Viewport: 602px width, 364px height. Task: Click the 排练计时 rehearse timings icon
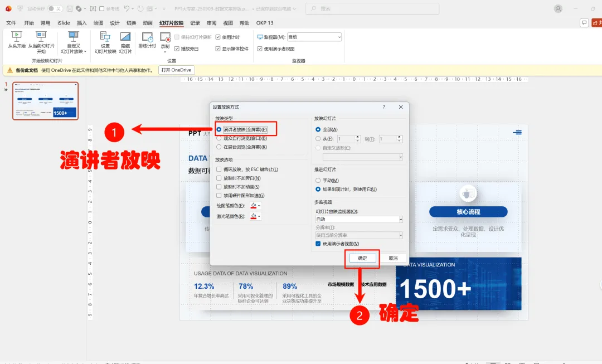coord(147,37)
